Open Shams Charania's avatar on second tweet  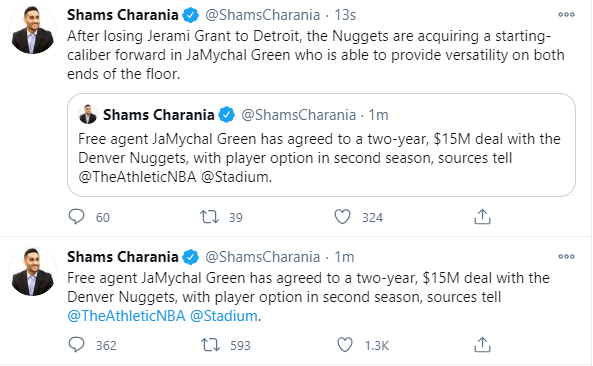32,272
